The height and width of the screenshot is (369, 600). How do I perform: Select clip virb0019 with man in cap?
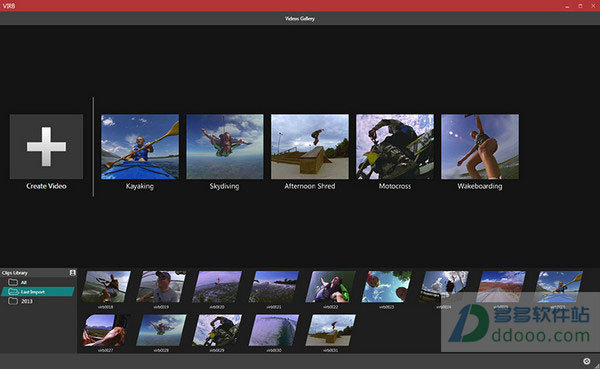tap(162, 287)
